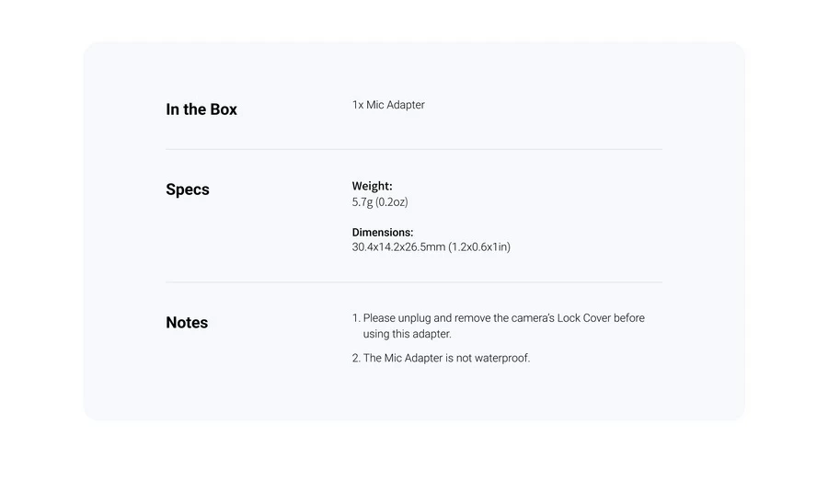Click the "(1.2x0.6x1in)" inch dimensions text

(479, 247)
